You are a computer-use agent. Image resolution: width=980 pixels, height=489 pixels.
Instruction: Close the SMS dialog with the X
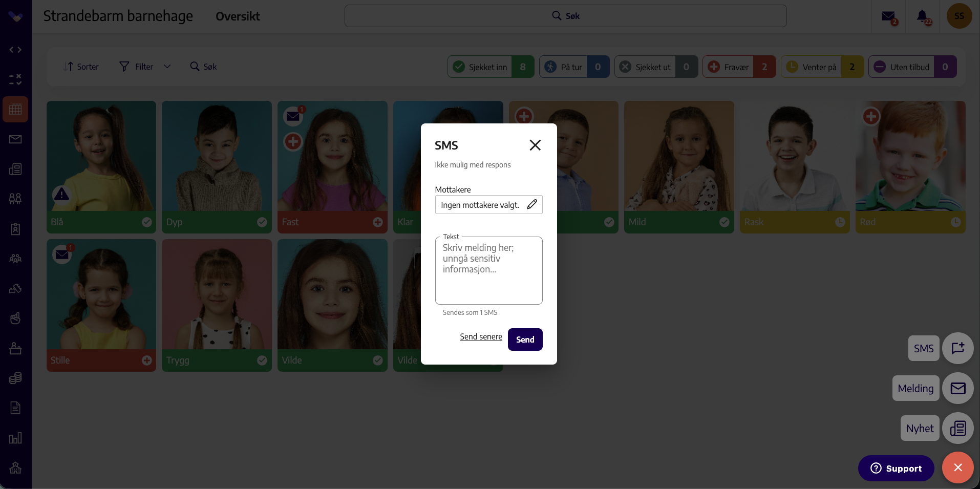click(x=535, y=145)
